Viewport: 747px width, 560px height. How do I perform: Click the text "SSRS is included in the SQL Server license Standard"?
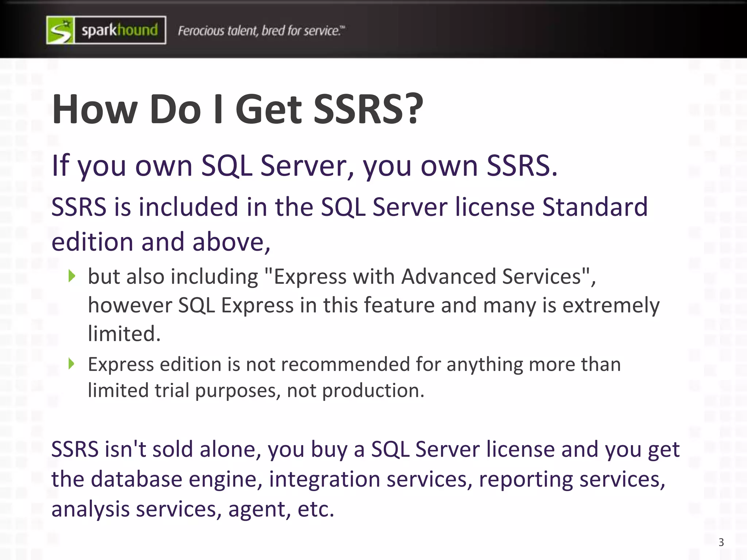(x=350, y=207)
